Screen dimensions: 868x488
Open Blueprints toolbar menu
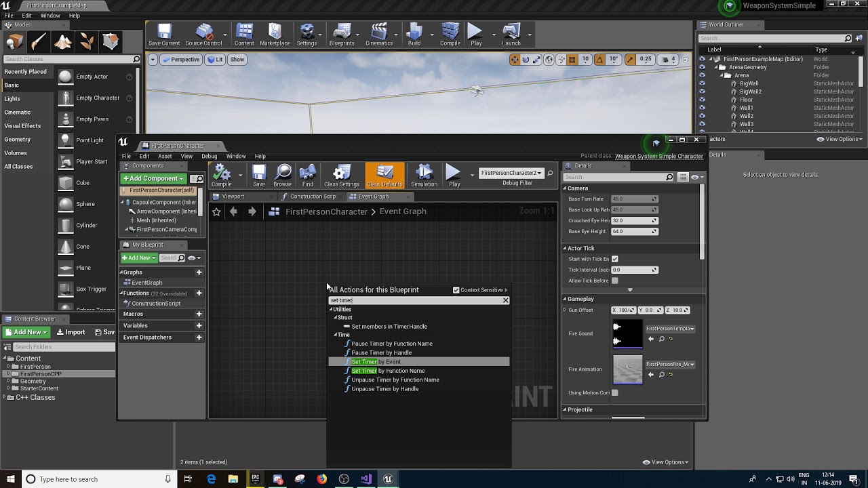coord(342,35)
